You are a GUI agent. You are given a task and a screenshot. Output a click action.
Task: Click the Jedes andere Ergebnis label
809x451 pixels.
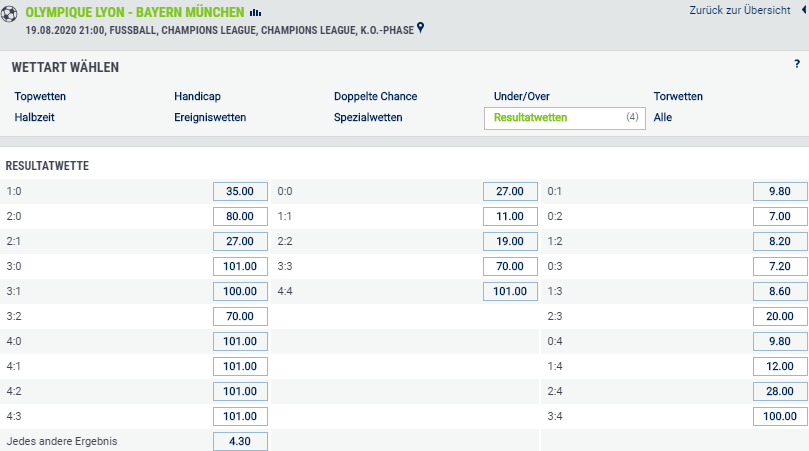[62, 442]
